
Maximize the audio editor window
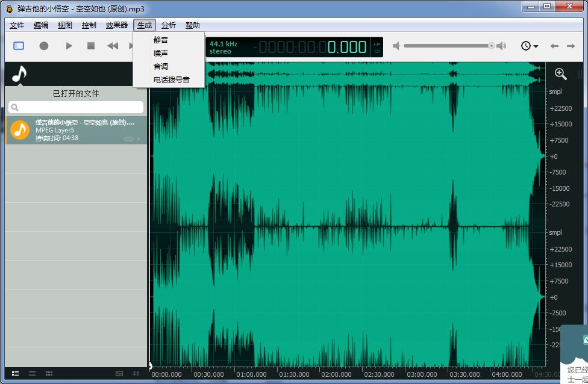(x=547, y=7)
